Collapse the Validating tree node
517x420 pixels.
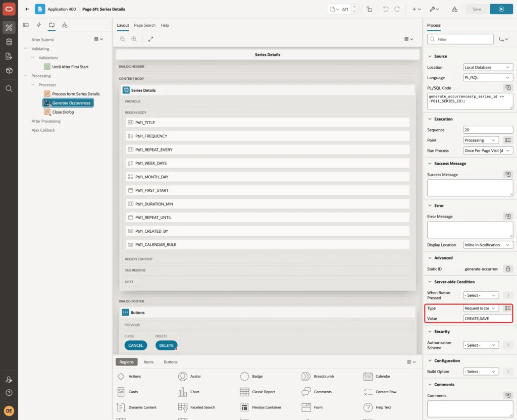click(x=25, y=48)
